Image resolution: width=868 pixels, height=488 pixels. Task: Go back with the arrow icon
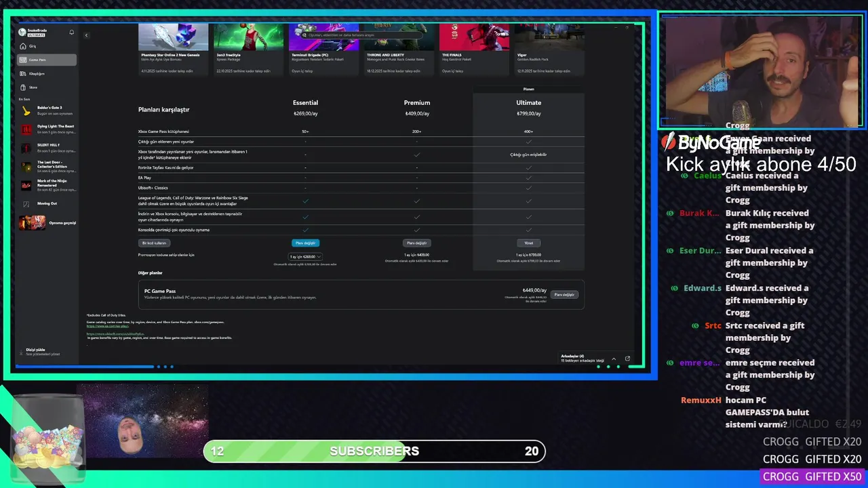(86, 35)
